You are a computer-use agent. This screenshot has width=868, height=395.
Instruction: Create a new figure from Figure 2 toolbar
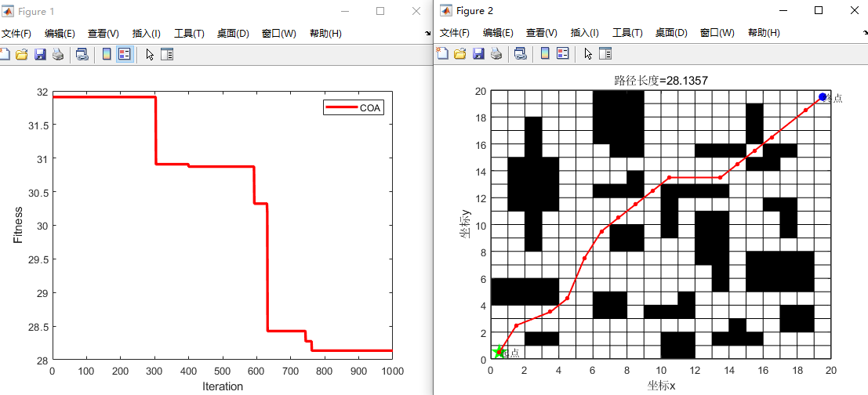coord(442,53)
